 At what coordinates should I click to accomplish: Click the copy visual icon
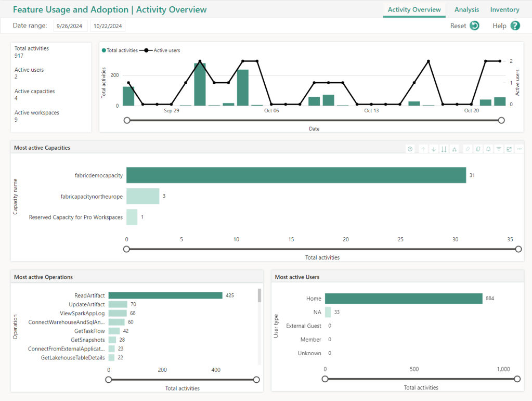tap(478, 149)
